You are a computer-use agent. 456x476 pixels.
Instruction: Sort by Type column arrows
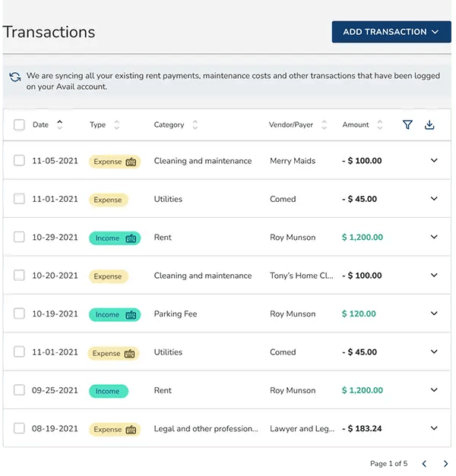[116, 125]
